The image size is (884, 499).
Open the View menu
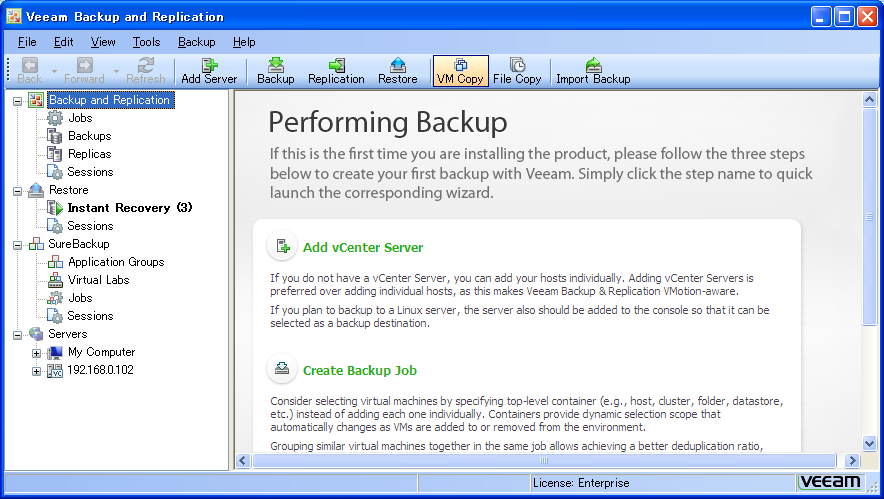(x=103, y=42)
